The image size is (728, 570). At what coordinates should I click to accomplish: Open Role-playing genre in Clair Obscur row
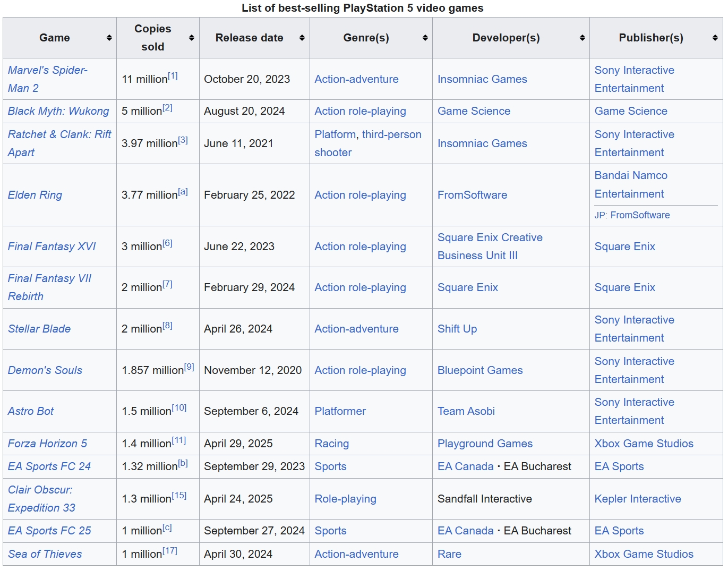(346, 499)
